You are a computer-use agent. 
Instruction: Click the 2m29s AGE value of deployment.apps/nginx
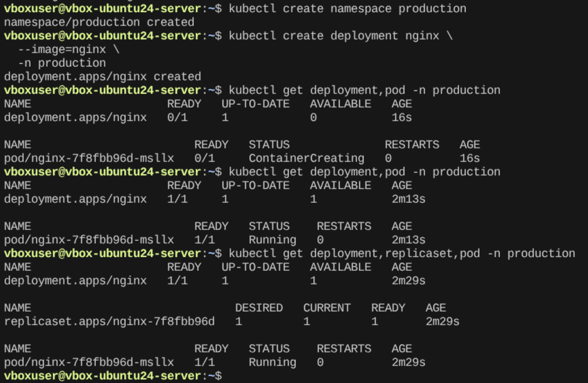pyautogui.click(x=409, y=281)
